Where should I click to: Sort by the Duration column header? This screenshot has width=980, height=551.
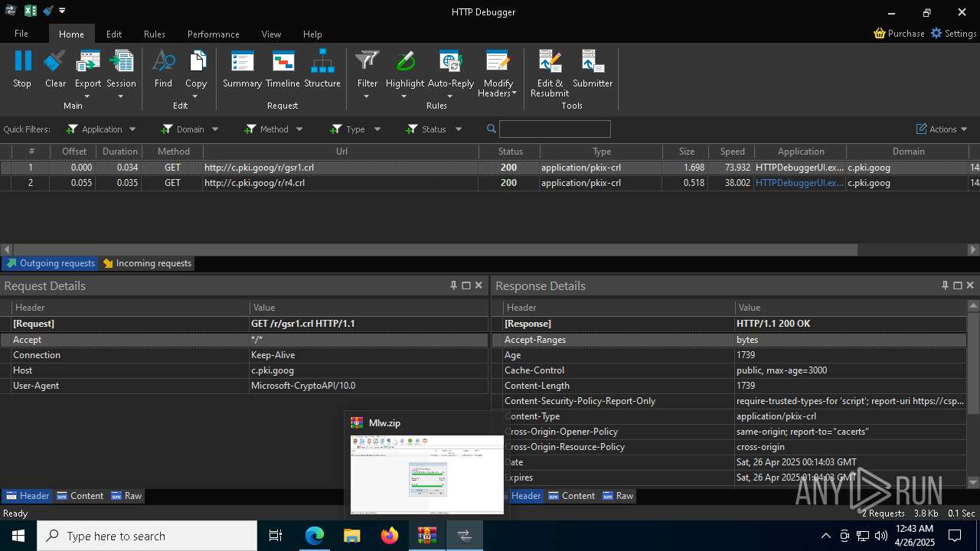[119, 152]
